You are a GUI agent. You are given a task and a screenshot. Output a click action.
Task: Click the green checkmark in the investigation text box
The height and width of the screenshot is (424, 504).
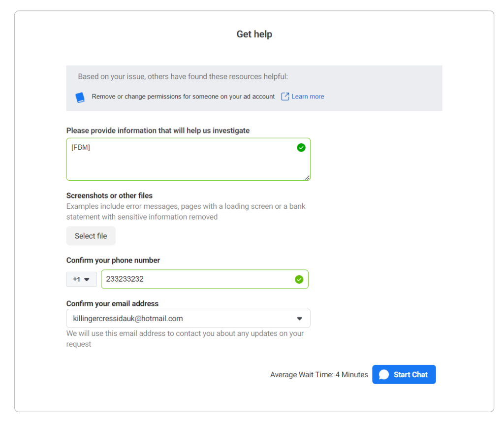[x=301, y=148]
